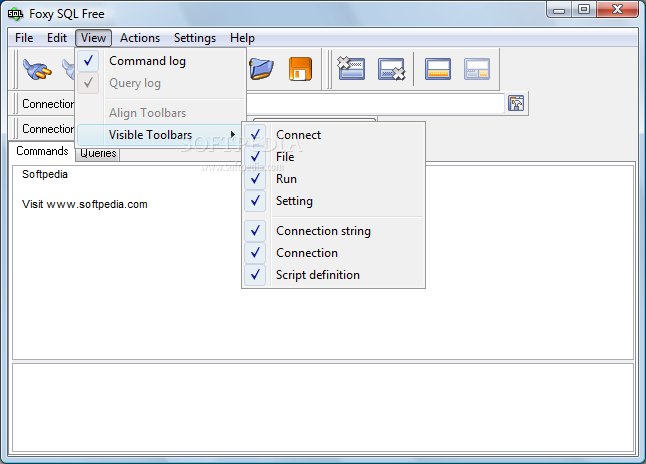Open the Settings menu

tap(195, 38)
